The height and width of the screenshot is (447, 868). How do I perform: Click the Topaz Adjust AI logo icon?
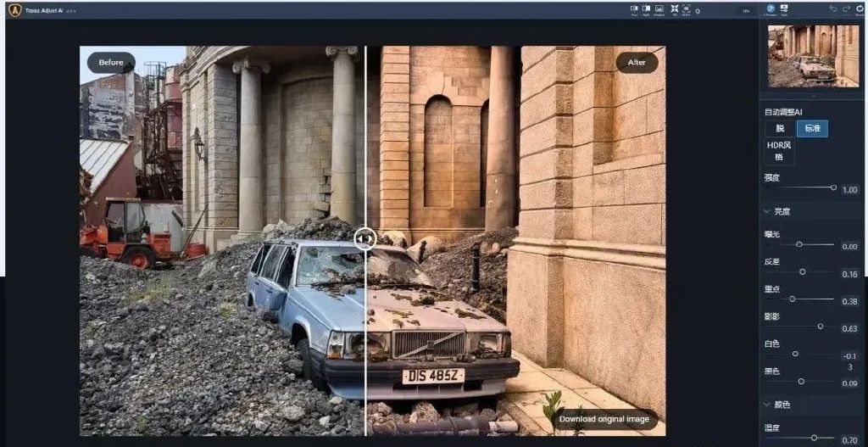pos(14,10)
